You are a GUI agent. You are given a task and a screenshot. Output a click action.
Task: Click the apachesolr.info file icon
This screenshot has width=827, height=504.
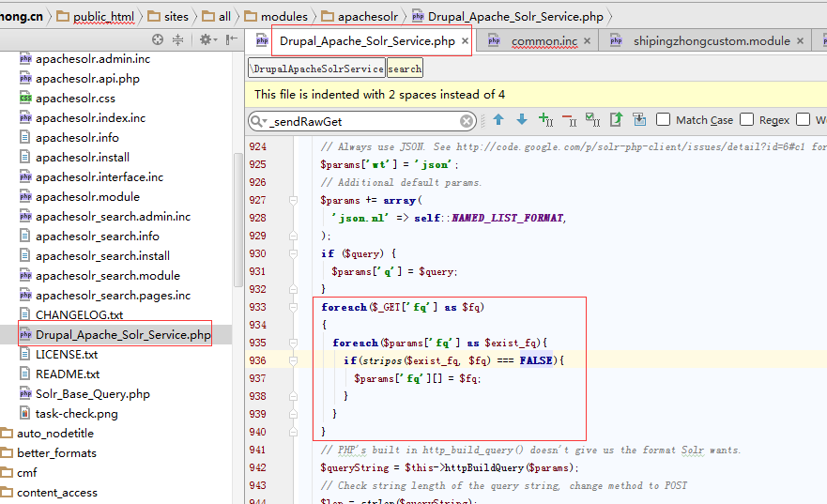(24, 138)
